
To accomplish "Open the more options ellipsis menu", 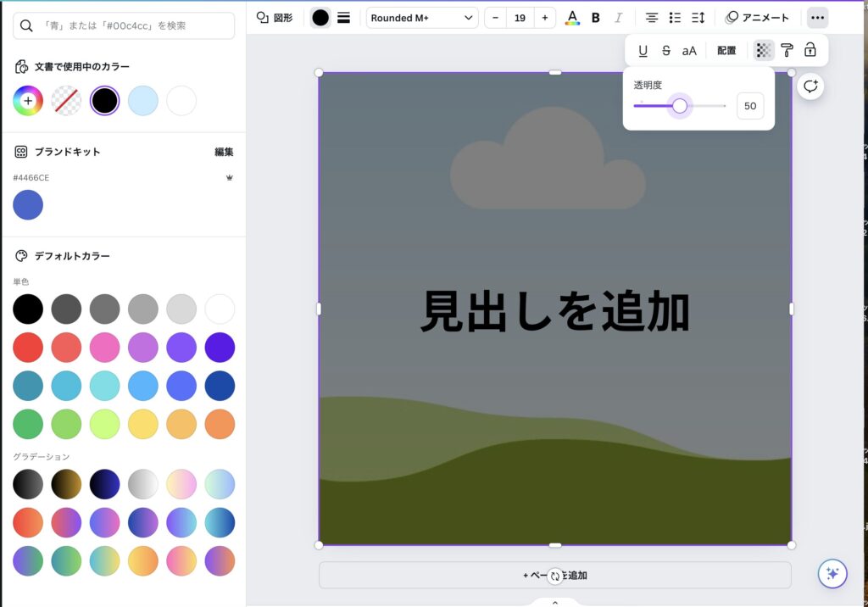I will coord(817,18).
